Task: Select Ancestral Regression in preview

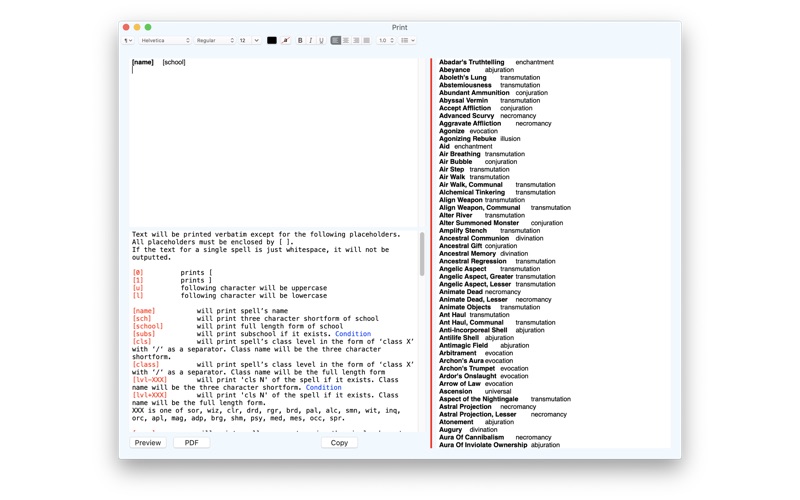Action: pos(472,261)
